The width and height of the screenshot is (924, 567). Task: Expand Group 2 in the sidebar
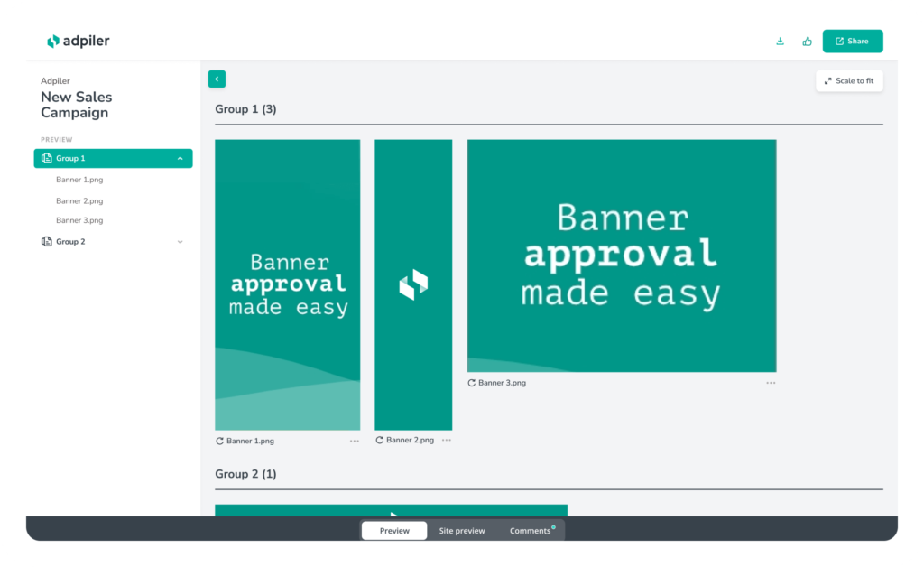(x=180, y=242)
